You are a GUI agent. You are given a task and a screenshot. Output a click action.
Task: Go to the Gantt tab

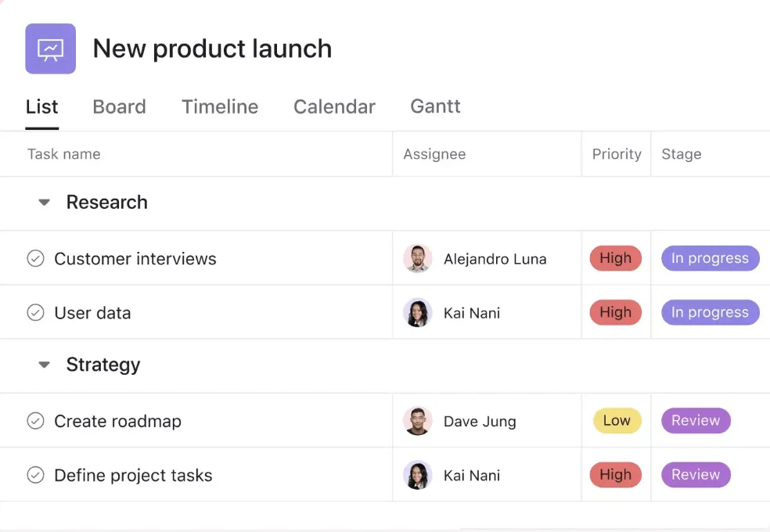436,106
